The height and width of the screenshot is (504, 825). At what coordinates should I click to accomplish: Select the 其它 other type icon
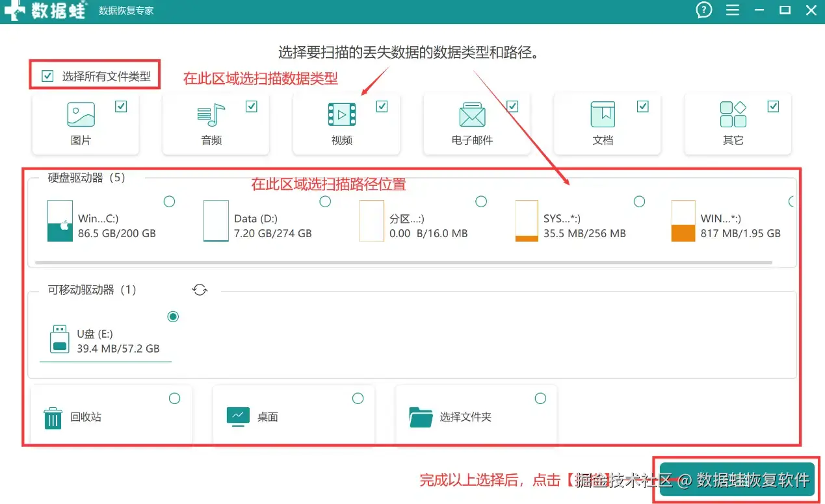coord(733,114)
